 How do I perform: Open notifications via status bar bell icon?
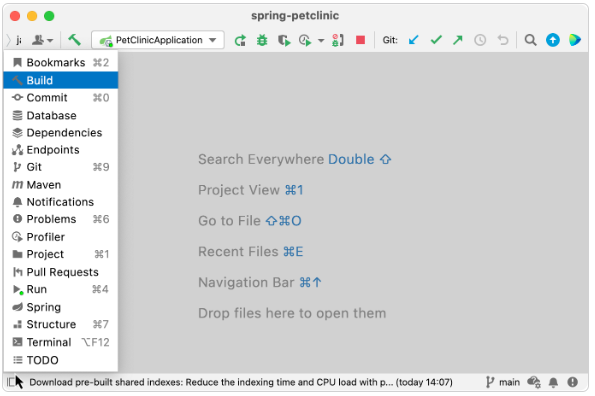click(x=553, y=382)
